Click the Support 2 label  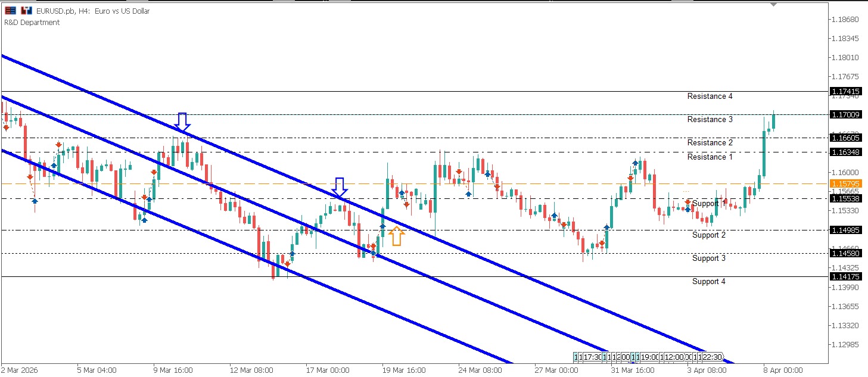(x=708, y=235)
